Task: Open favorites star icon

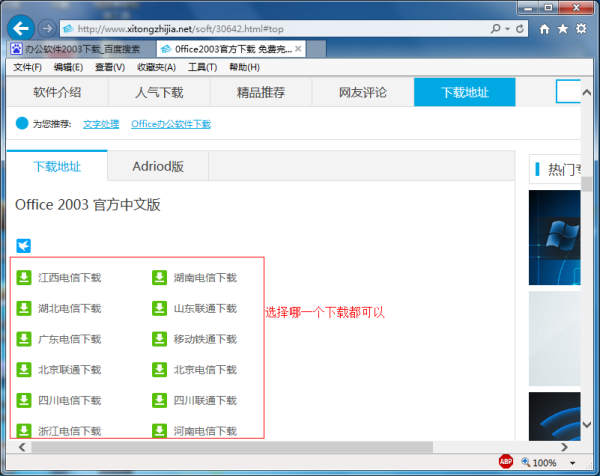Action: pyautogui.click(x=562, y=29)
